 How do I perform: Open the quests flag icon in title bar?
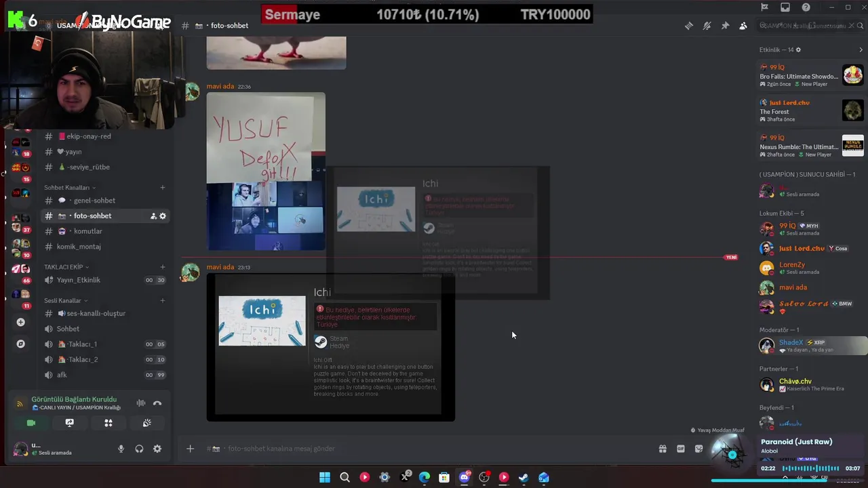coord(765,7)
